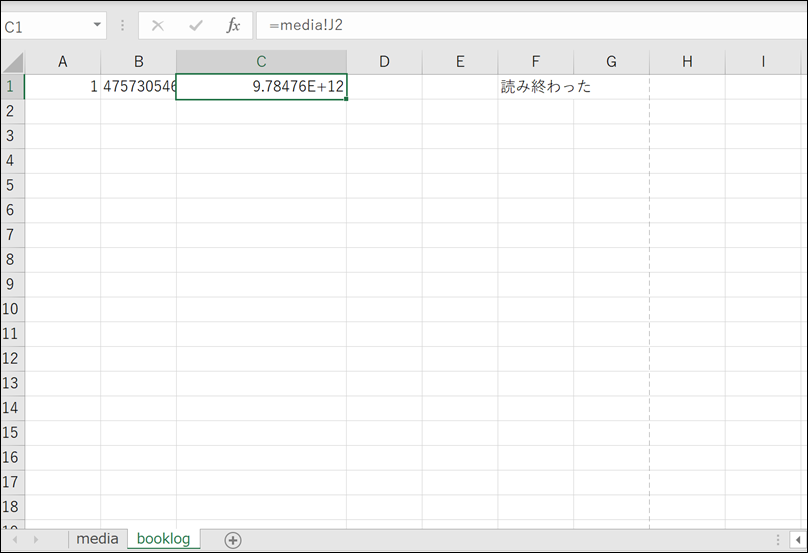808x553 pixels.
Task: Click the next sheet navigation arrow
Action: 36,540
